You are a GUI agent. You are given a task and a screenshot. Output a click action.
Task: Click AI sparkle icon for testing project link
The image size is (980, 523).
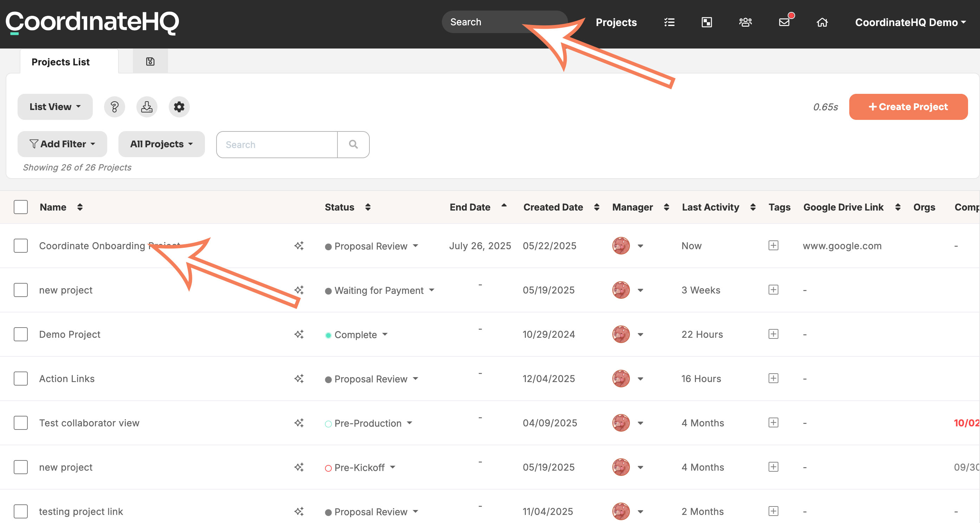point(299,511)
